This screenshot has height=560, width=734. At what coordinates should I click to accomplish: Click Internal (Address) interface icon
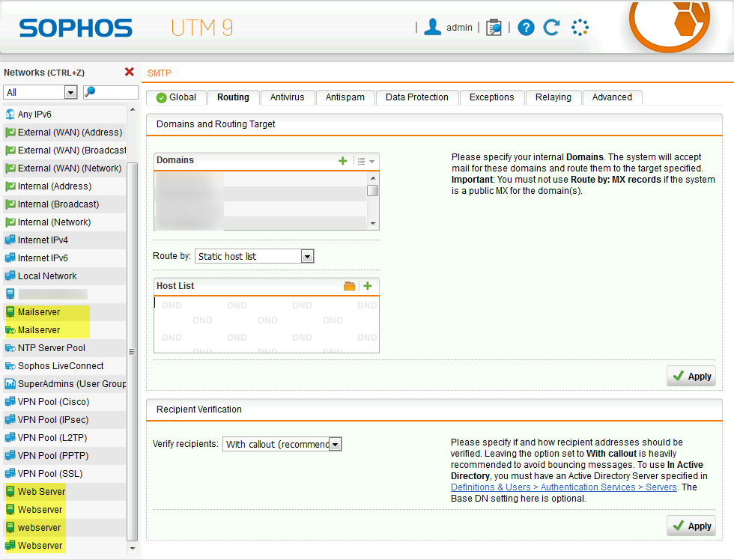[10, 186]
